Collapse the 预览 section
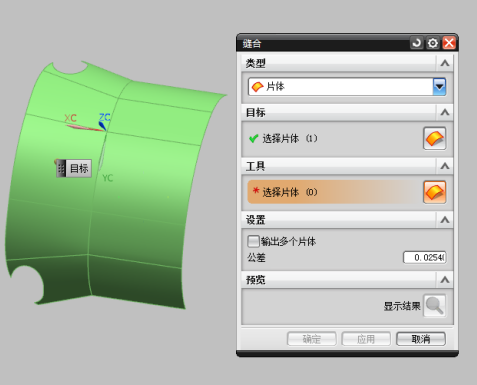 click(445, 280)
